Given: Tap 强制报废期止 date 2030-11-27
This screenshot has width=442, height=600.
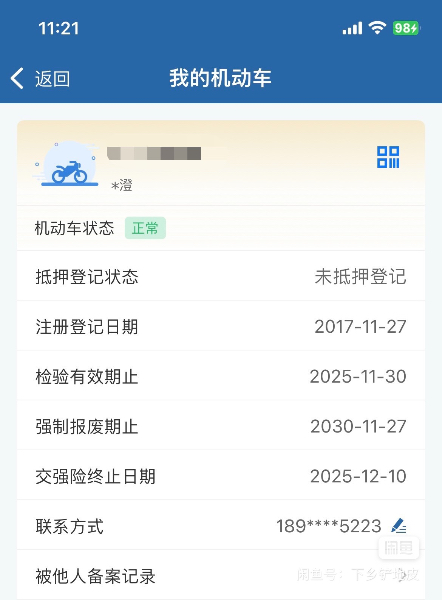Looking at the screenshot, I should tap(358, 426).
